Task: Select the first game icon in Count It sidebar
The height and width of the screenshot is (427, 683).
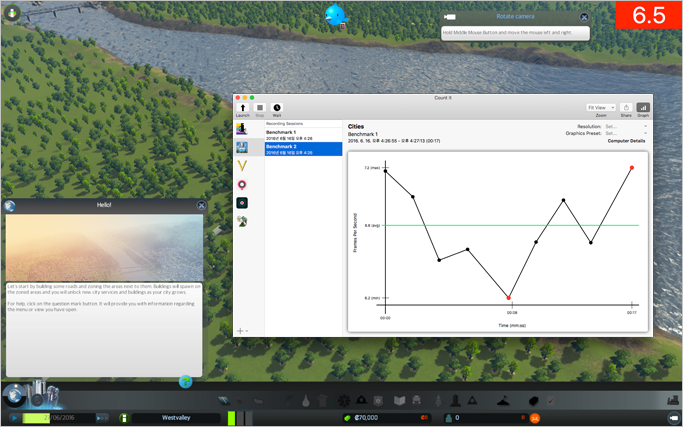Action: 242,129
